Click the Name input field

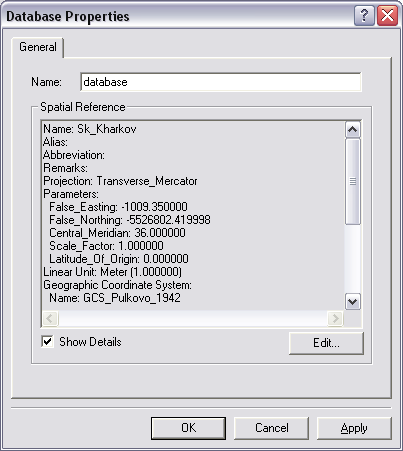pyautogui.click(x=221, y=82)
